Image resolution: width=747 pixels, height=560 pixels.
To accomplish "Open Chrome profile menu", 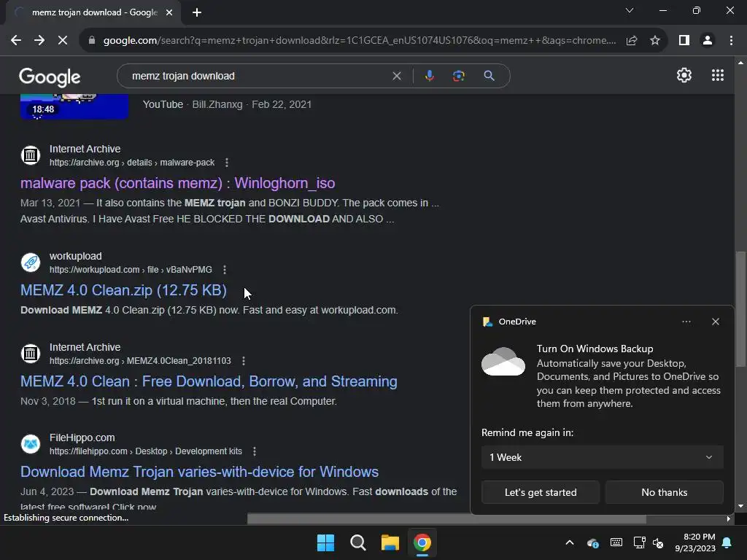I will point(708,41).
